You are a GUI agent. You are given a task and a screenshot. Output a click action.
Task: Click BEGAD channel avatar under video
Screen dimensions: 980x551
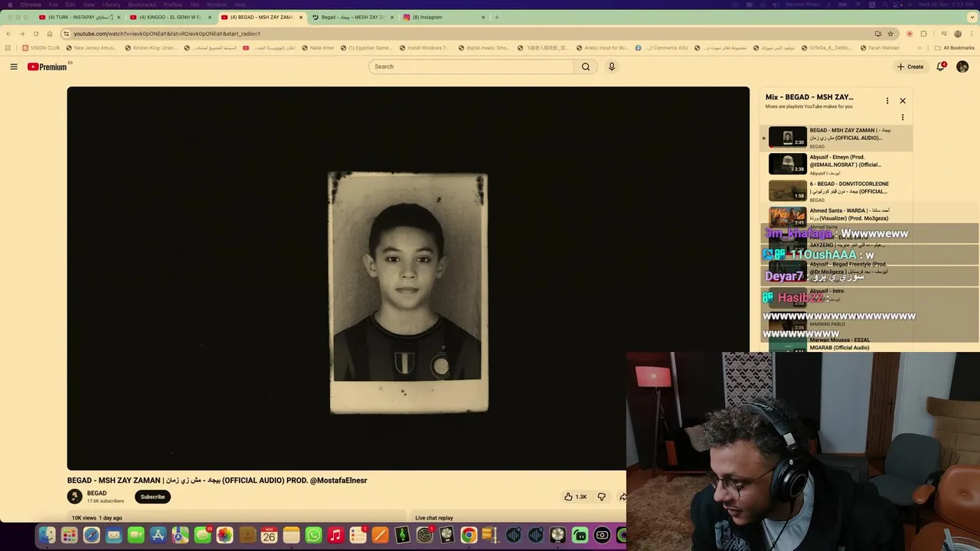click(x=74, y=497)
